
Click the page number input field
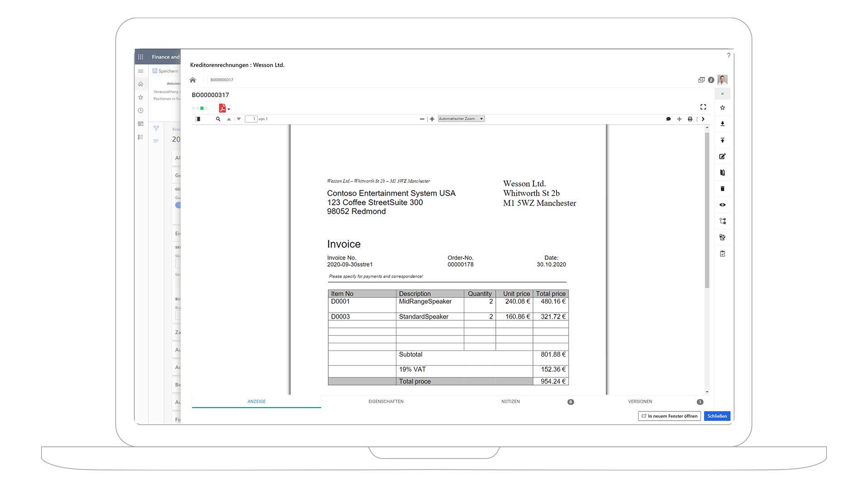pyautogui.click(x=251, y=119)
